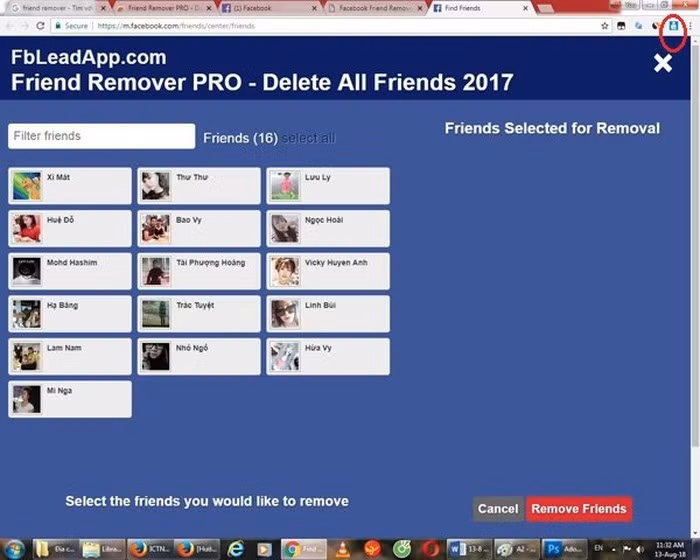Click the select all link
Image resolution: width=700 pixels, height=560 pixels.
308,138
